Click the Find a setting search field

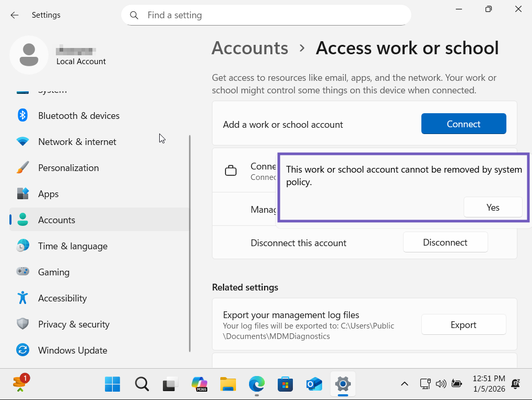coord(266,15)
